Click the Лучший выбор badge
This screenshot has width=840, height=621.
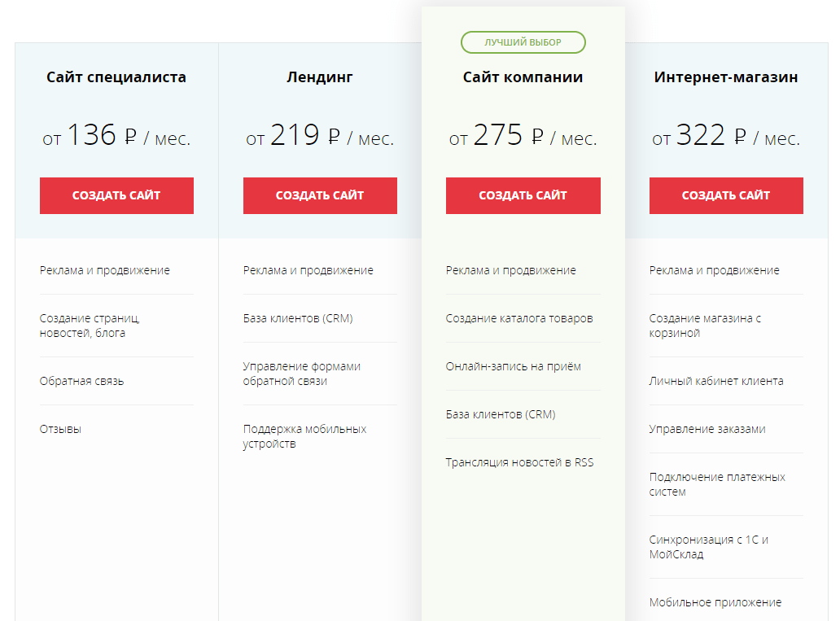(x=523, y=42)
